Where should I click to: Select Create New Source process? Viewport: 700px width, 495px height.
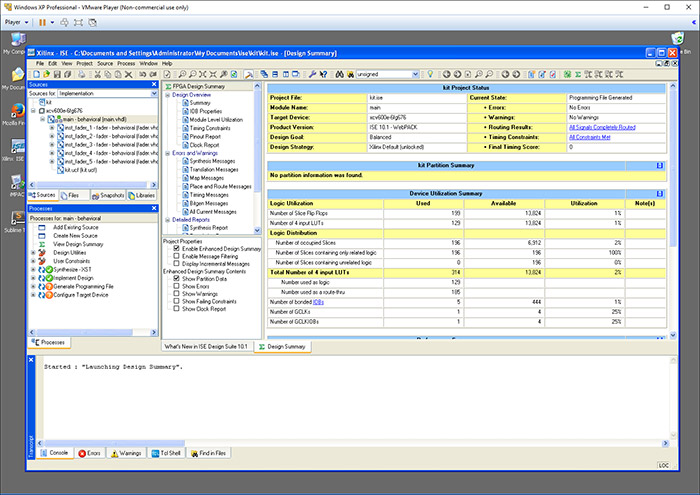click(75, 236)
